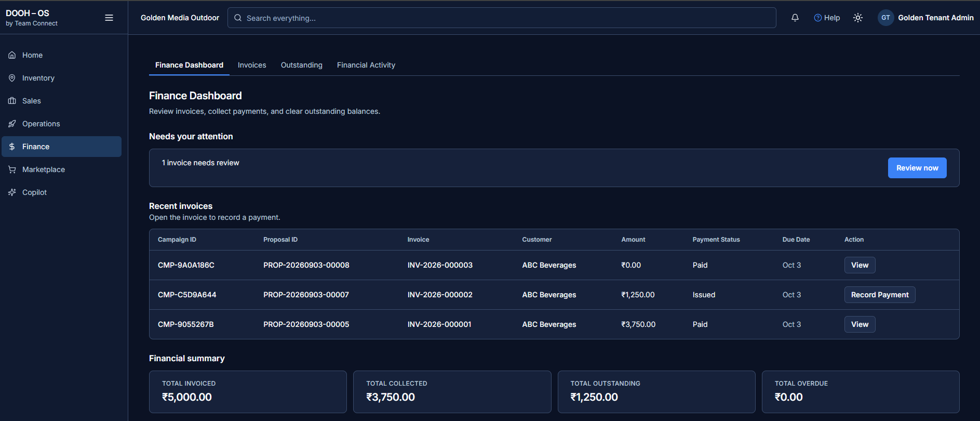Screen dimensions: 980x421
Task: Click campaign ID CMP-C5D9A644
Action: (187, 295)
